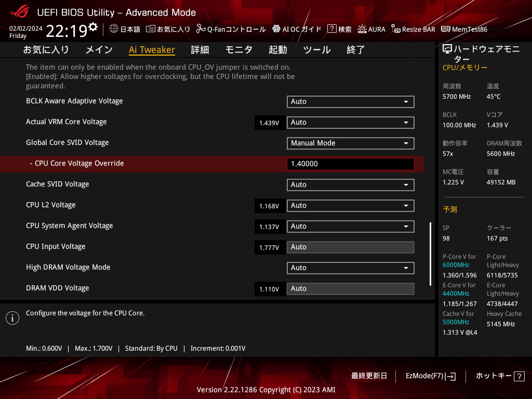
Task: Click the 1.439V Actual VRM value
Action: [x=269, y=123]
